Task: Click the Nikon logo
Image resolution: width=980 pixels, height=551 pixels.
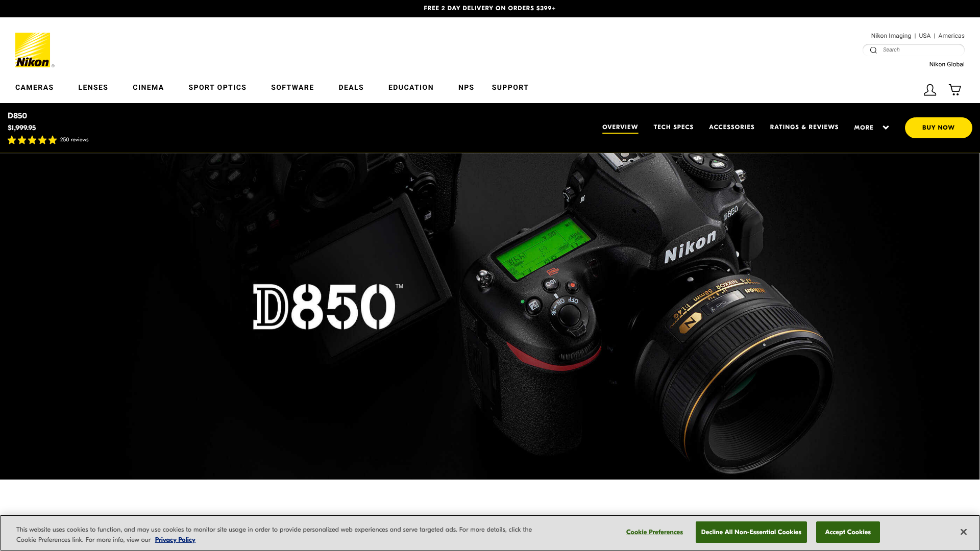Action: pos(34,49)
